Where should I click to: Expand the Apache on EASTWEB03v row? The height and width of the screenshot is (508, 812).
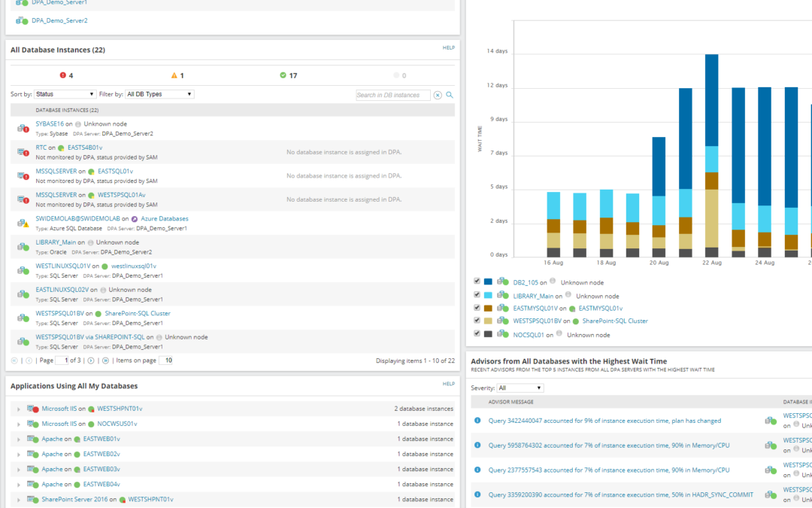[19, 470]
